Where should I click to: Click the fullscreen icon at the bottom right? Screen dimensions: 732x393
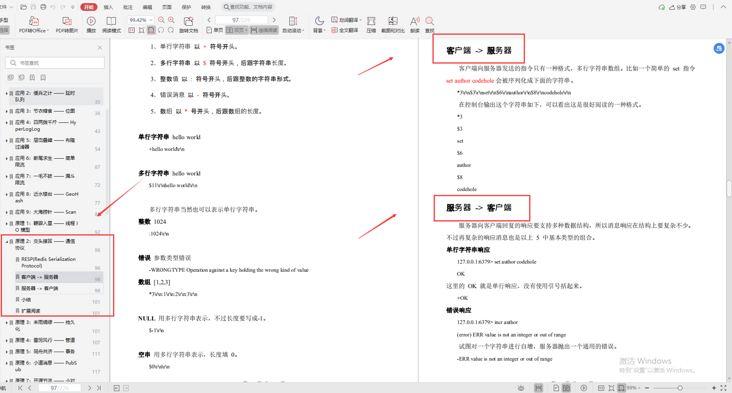[724, 388]
